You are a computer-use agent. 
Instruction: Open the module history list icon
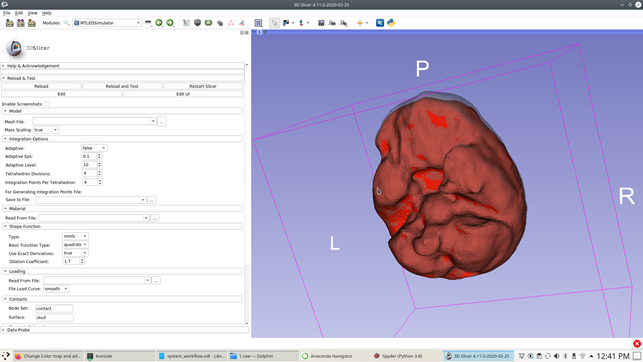click(x=148, y=23)
